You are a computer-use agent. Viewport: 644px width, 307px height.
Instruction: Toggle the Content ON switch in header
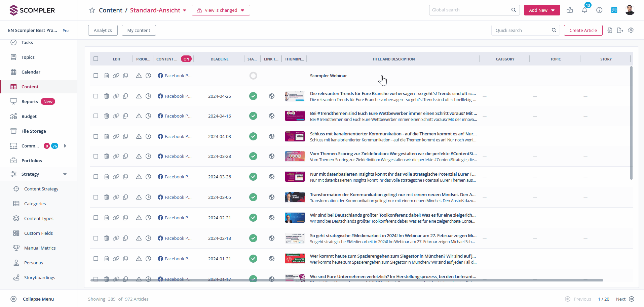pyautogui.click(x=186, y=59)
